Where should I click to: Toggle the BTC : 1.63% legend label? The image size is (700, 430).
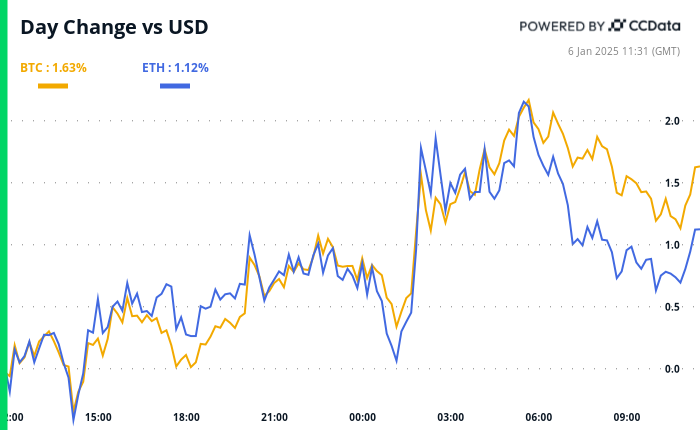(53, 68)
